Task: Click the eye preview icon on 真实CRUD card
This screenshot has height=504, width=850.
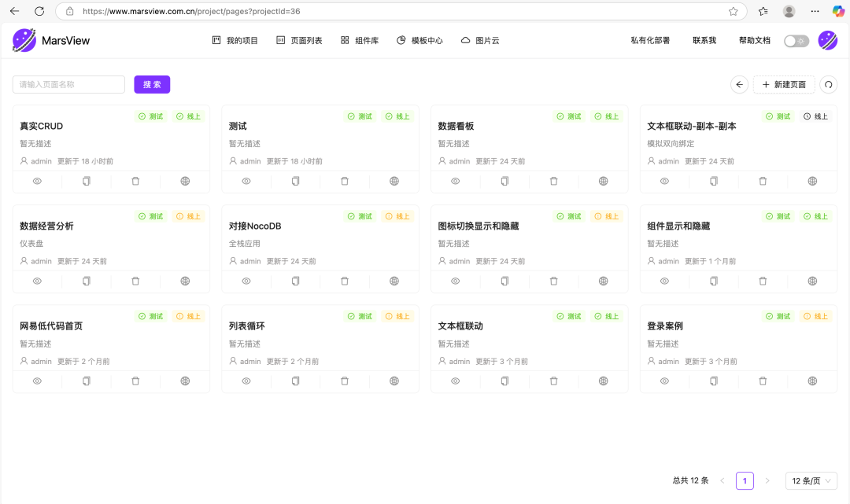Action: [x=37, y=181]
